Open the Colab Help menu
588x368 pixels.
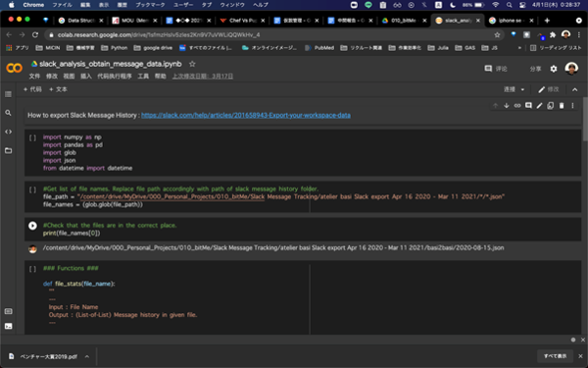click(160, 77)
